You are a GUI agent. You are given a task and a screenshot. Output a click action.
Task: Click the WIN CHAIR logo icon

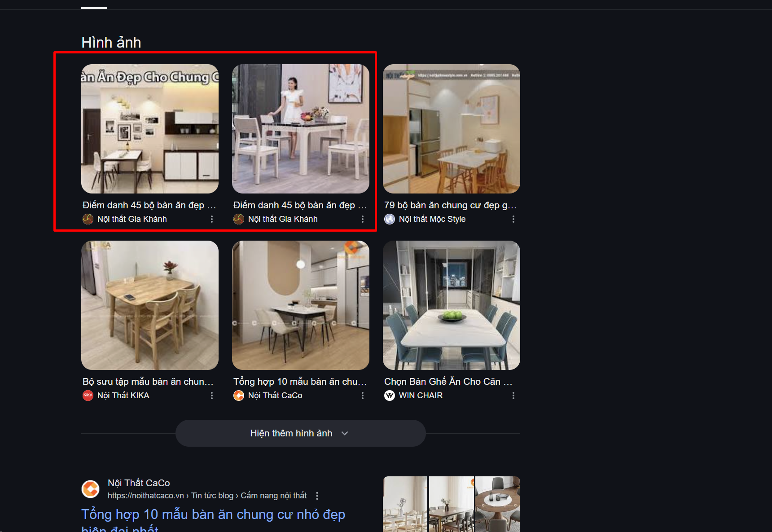pyautogui.click(x=390, y=396)
